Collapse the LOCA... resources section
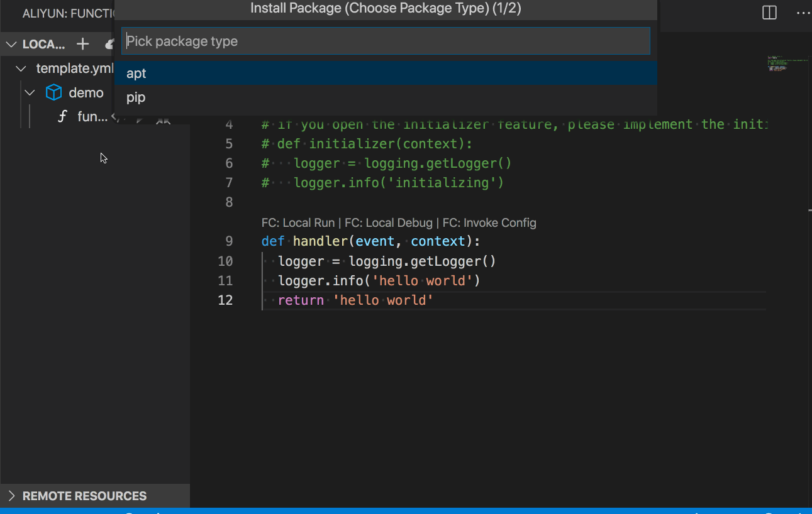The height and width of the screenshot is (514, 812). coord(11,44)
